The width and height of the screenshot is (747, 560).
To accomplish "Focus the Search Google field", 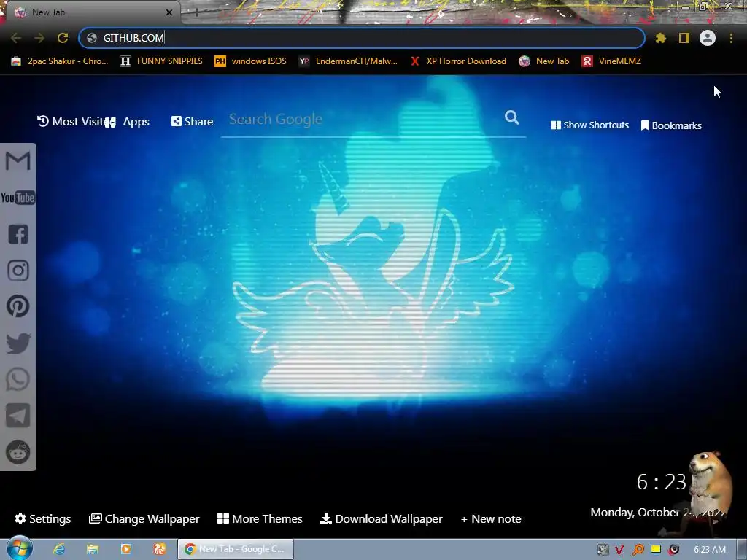I will click(x=365, y=119).
